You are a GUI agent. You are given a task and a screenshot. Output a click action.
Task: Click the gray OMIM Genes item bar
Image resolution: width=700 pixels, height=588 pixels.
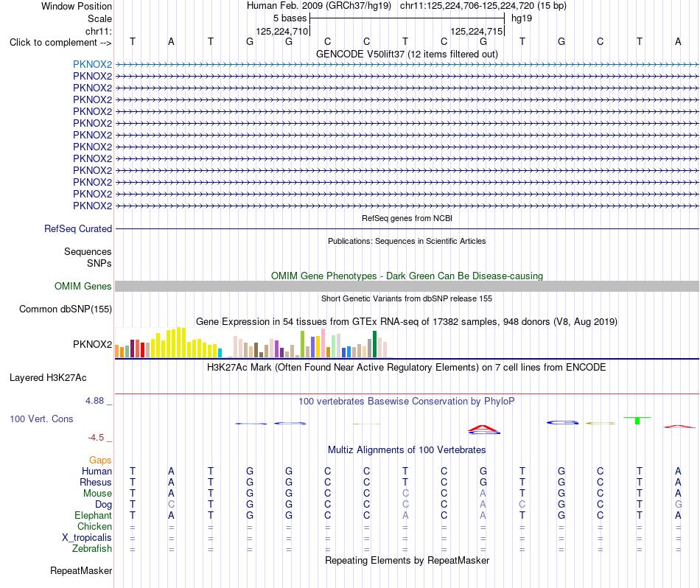click(x=407, y=286)
